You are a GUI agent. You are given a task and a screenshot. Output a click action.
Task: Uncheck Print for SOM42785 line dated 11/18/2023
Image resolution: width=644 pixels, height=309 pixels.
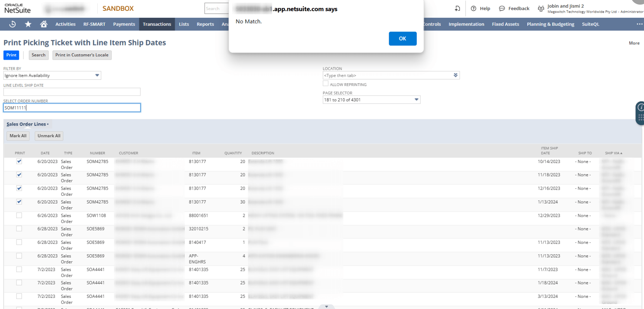(x=19, y=175)
